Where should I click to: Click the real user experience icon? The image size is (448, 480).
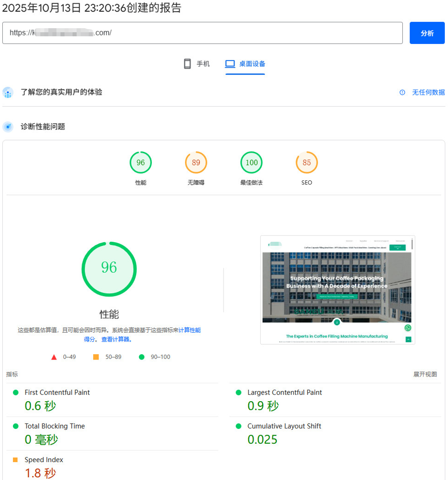8,92
